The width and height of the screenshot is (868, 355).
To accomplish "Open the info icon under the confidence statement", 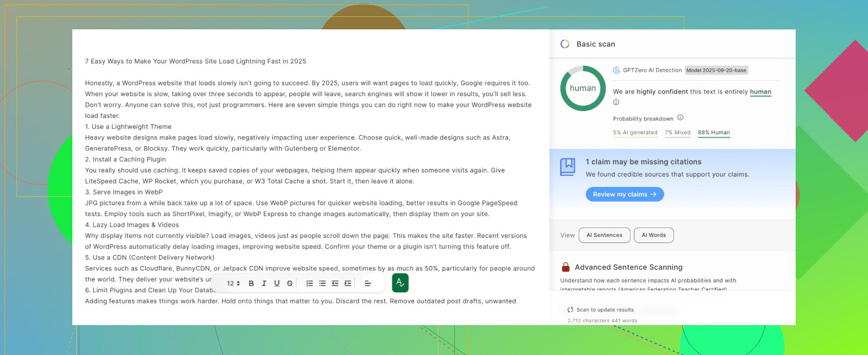I will click(x=616, y=102).
